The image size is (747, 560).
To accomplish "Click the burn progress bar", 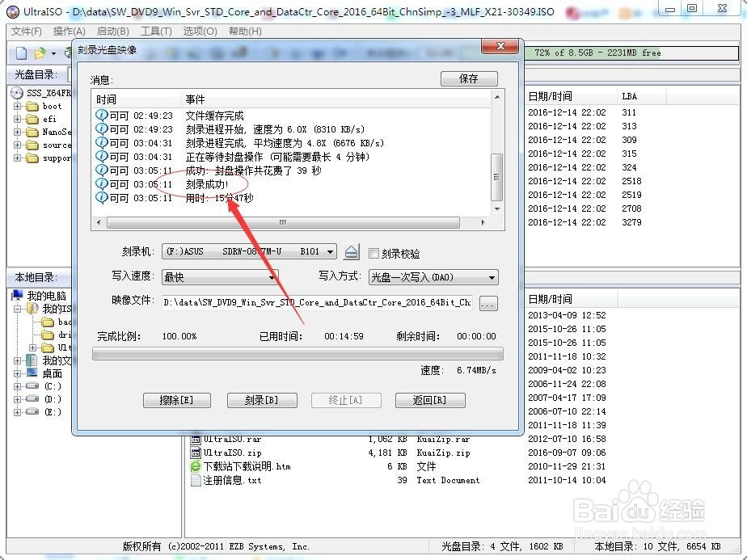I will pyautogui.click(x=298, y=353).
